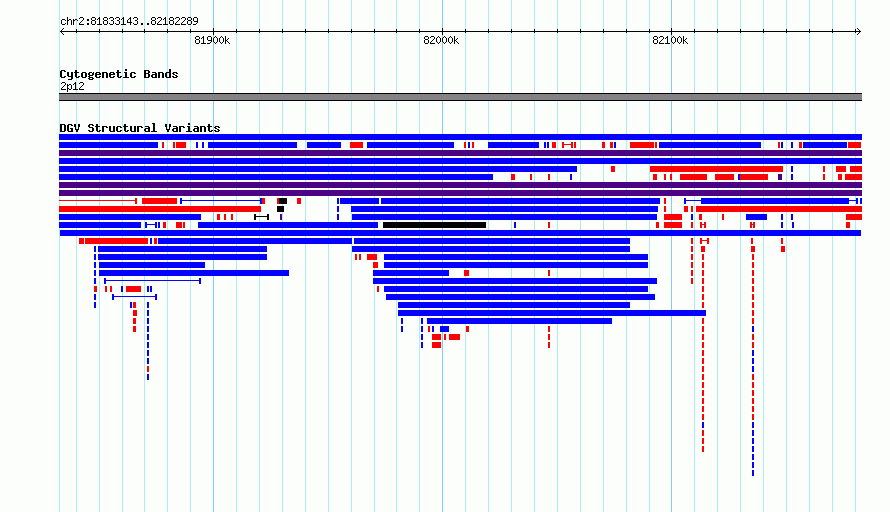Click the 81900k ruler tick label
890x512 pixels.
pos(212,40)
